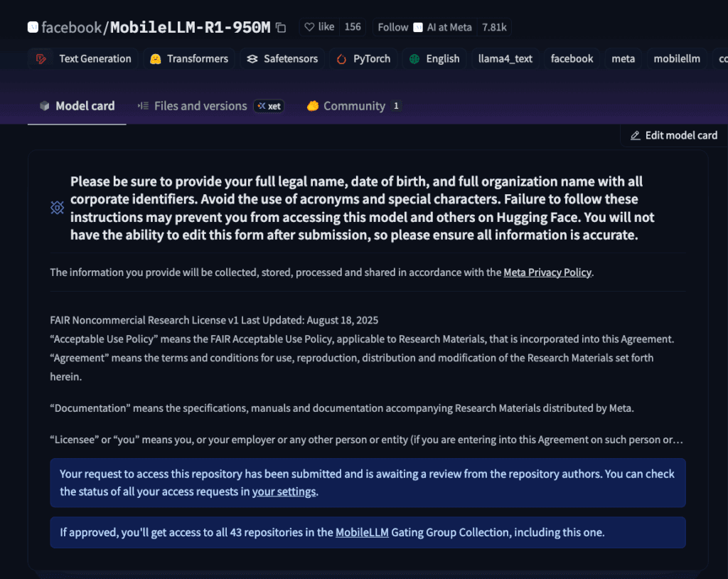
Task: Click the 156 likes count
Action: click(353, 27)
